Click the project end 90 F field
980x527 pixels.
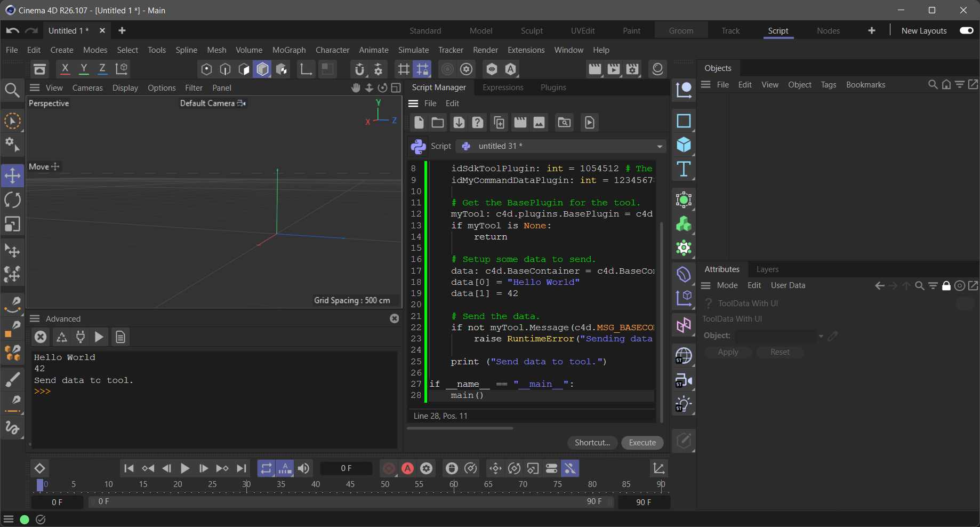[x=644, y=502]
